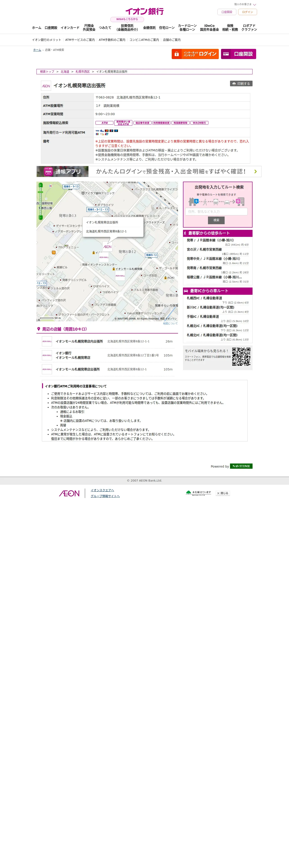
Task: Click the 視覚障がい者対応ATM tag
Action: click(123, 123)
